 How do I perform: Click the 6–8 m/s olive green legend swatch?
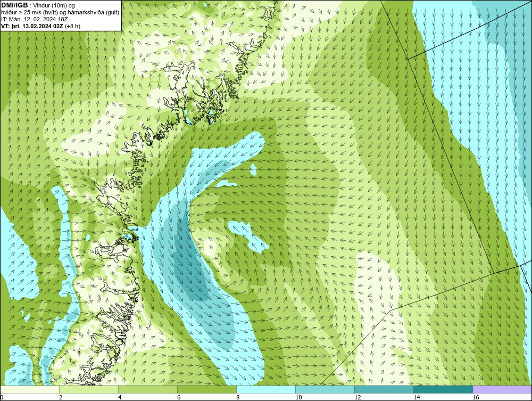[x=206, y=389]
